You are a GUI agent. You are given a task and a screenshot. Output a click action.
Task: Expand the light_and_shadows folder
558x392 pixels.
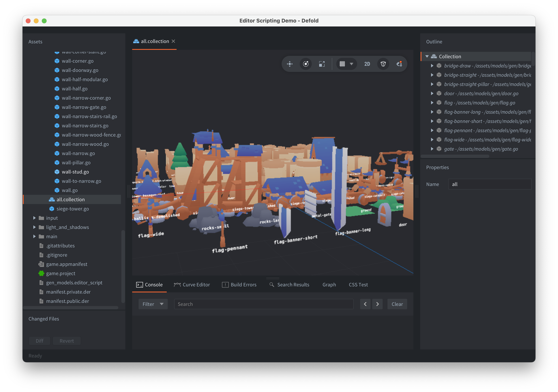34,227
